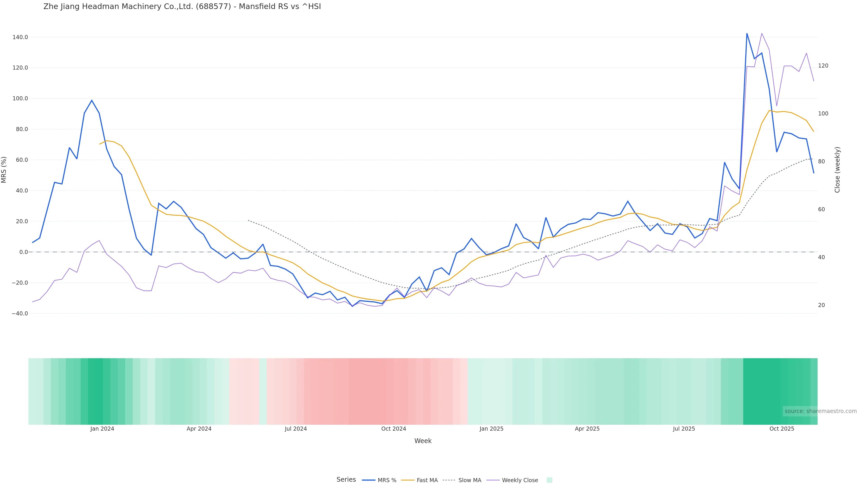Click the MRS (%) left axis title
Image resolution: width=868 pixels, height=488 pixels.
tap(4, 170)
